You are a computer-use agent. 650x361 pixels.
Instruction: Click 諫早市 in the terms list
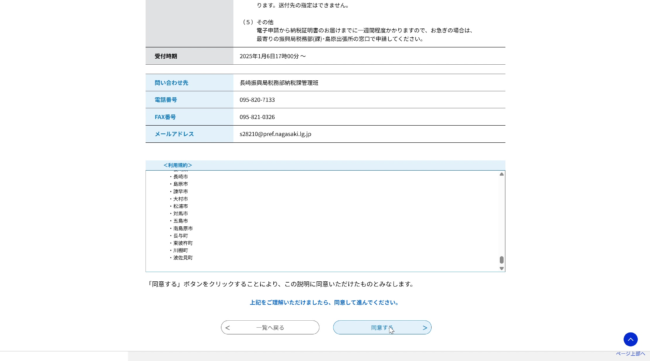click(x=180, y=191)
